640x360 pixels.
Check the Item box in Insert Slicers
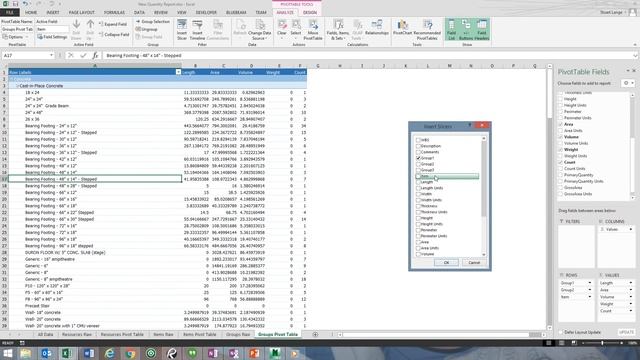pos(418,176)
